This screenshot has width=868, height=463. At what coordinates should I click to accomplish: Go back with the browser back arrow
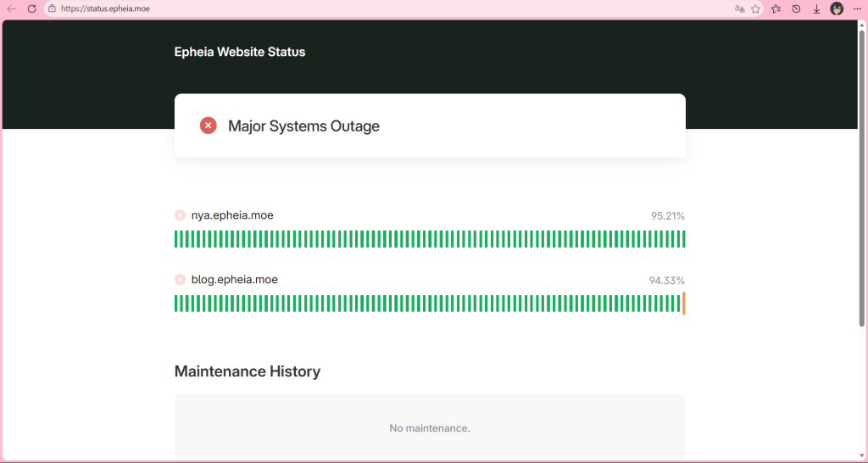pos(11,8)
